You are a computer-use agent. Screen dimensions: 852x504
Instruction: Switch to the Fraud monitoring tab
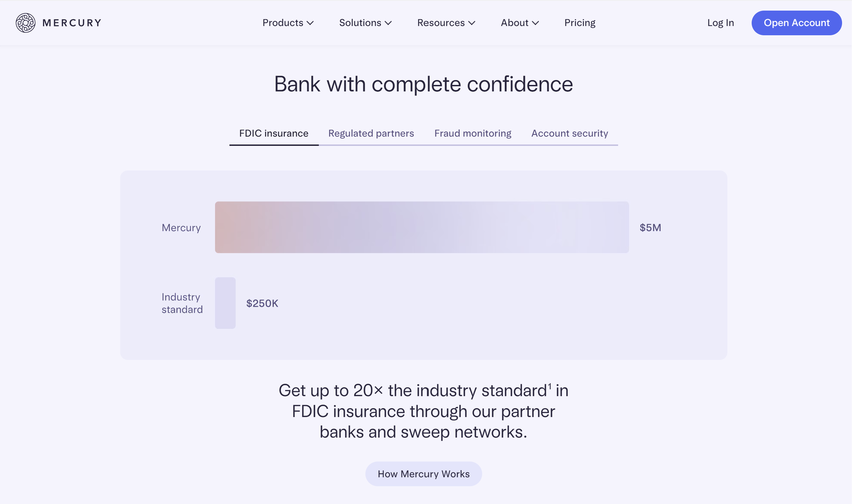[473, 134]
